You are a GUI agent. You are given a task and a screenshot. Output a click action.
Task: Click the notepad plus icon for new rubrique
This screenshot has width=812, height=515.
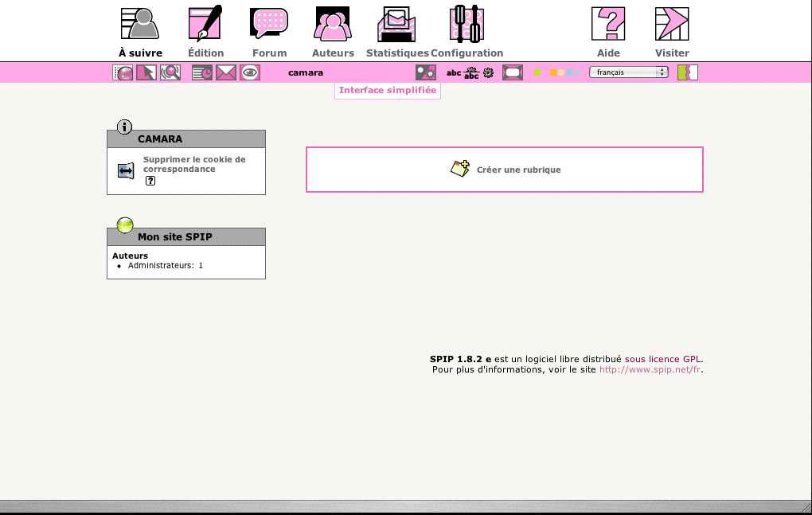460,169
